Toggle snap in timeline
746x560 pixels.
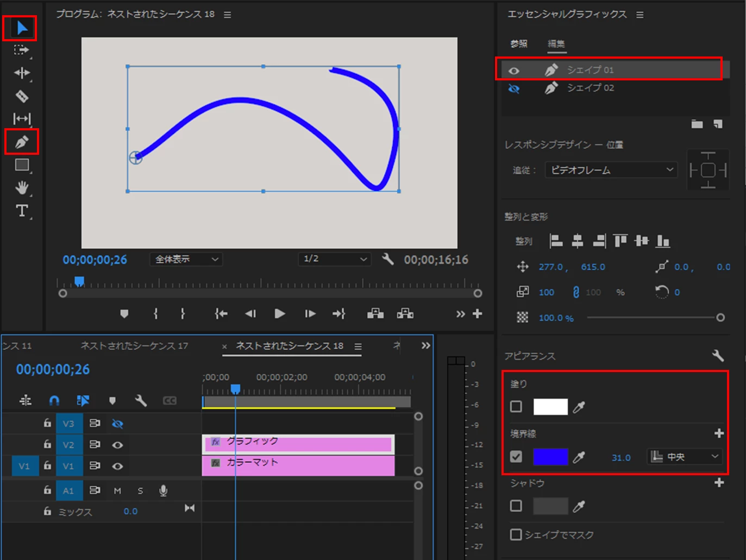coord(54,400)
